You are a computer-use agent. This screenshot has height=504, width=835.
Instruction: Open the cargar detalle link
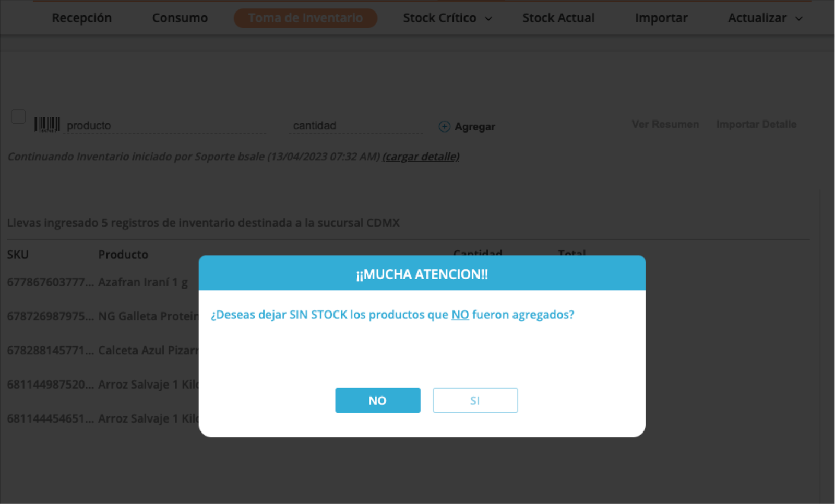point(421,157)
